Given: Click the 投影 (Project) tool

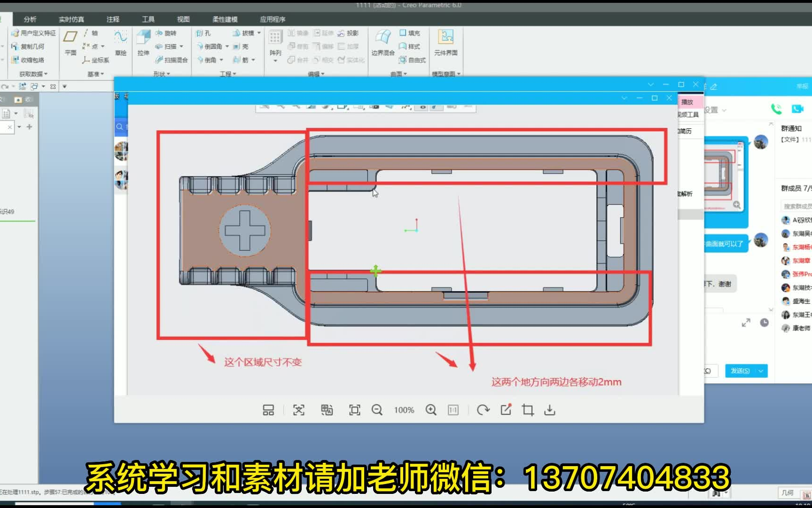Looking at the screenshot, I should 348,33.
